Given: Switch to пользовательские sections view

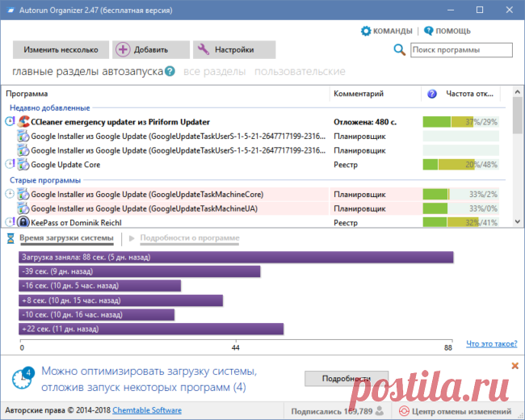Looking at the screenshot, I should click(x=300, y=71).
